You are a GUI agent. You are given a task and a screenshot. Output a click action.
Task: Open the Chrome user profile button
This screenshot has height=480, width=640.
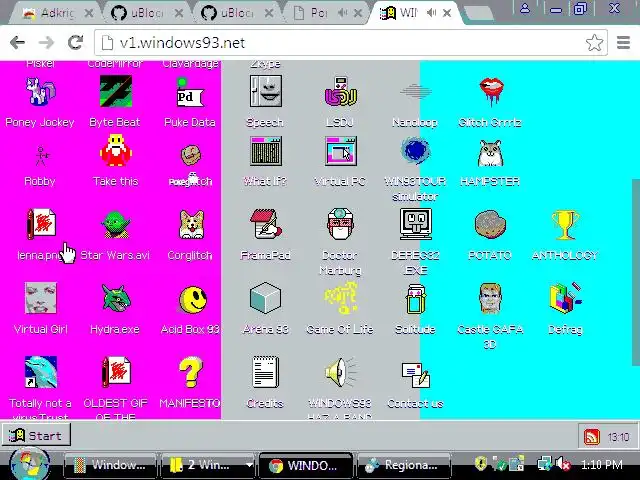[525, 8]
